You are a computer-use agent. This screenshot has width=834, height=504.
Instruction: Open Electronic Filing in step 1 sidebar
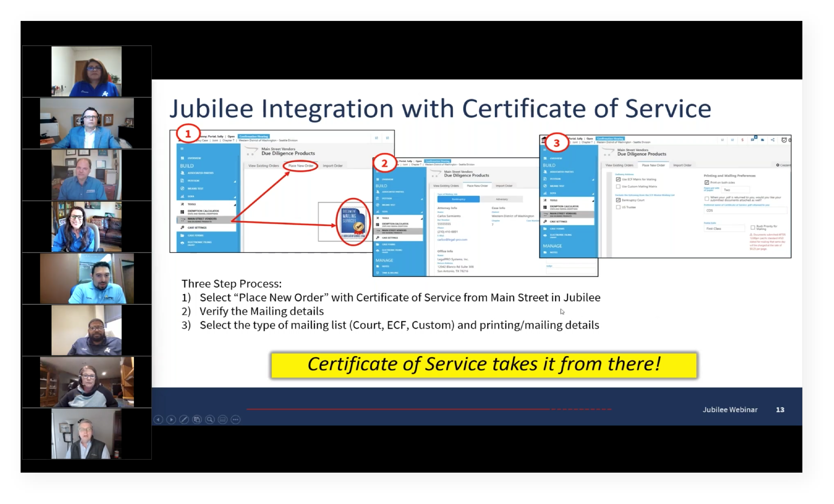click(200, 243)
